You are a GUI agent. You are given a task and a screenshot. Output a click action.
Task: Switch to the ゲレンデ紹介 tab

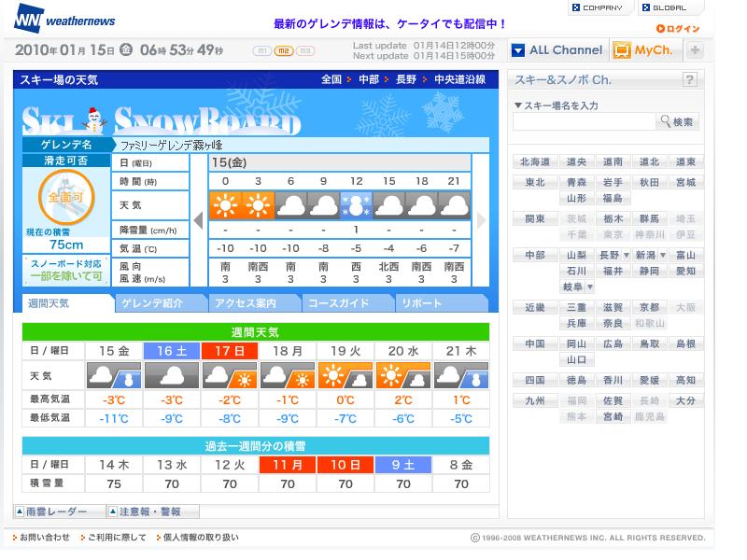pyautogui.click(x=161, y=303)
